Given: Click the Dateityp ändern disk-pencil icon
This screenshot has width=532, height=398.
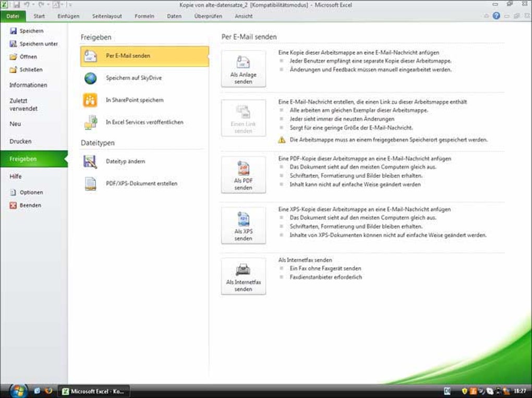Looking at the screenshot, I should tap(90, 161).
